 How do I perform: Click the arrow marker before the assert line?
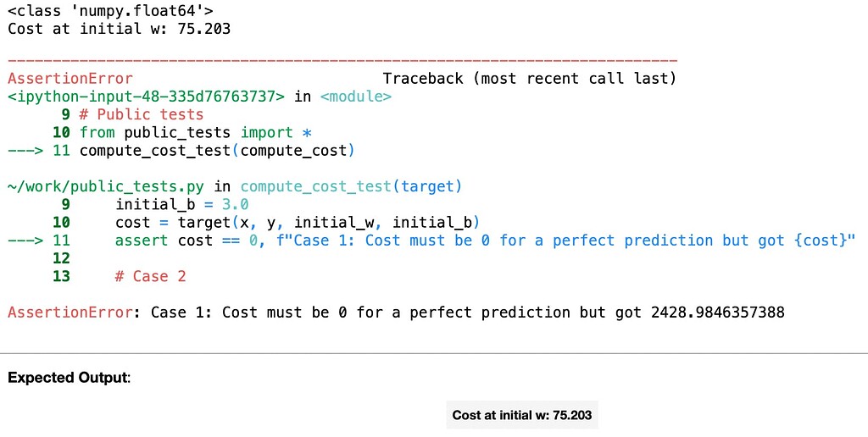25,241
